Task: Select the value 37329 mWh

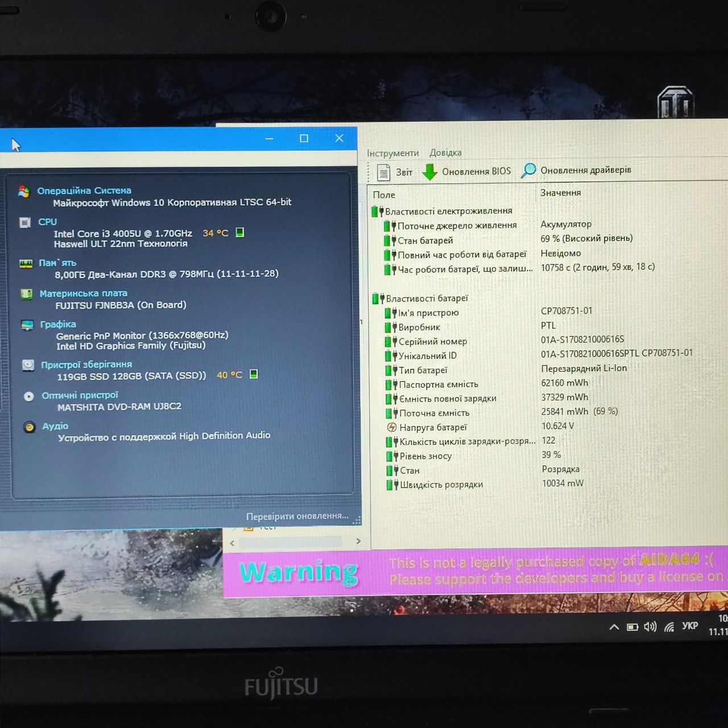Action: (565, 397)
